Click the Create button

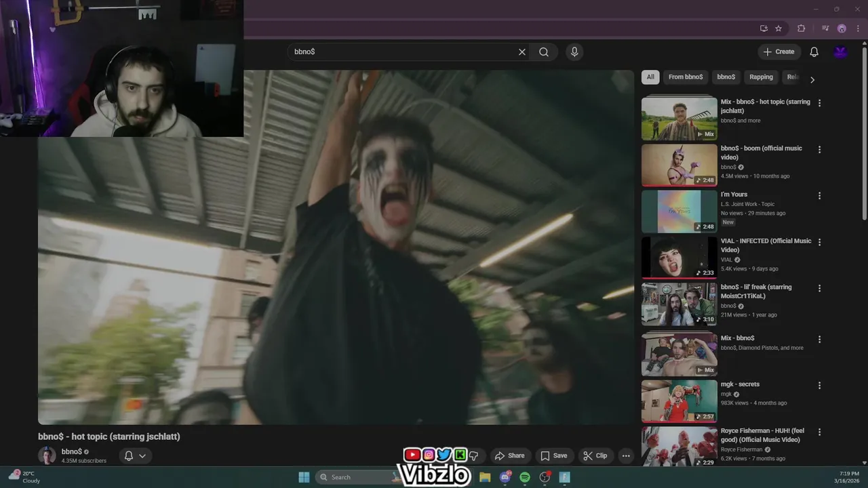tap(778, 52)
